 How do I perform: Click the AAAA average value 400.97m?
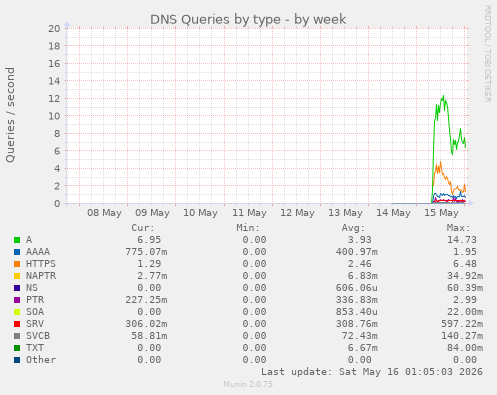point(357,252)
